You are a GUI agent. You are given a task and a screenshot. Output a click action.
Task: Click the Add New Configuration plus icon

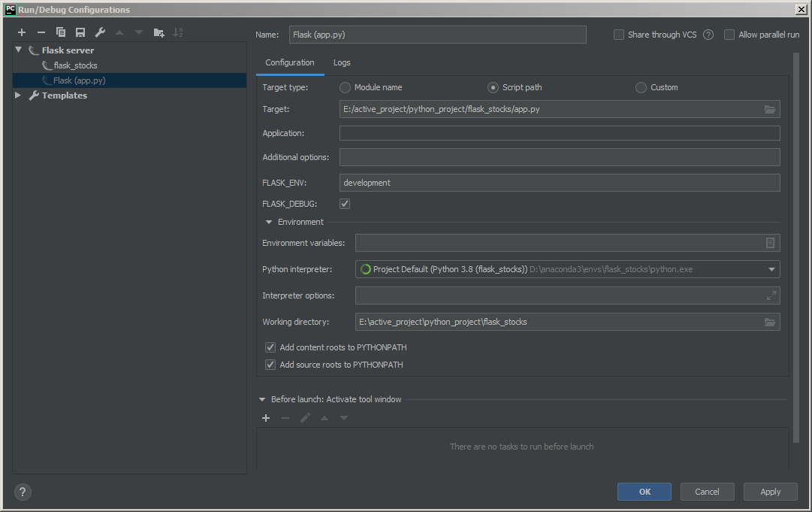[x=22, y=32]
